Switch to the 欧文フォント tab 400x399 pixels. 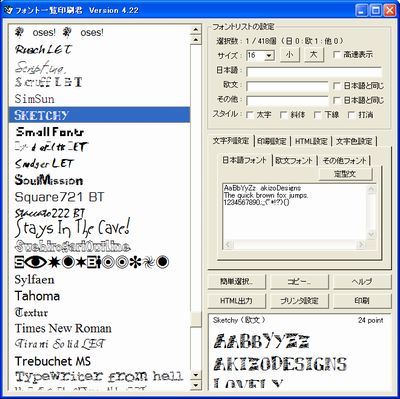(294, 161)
